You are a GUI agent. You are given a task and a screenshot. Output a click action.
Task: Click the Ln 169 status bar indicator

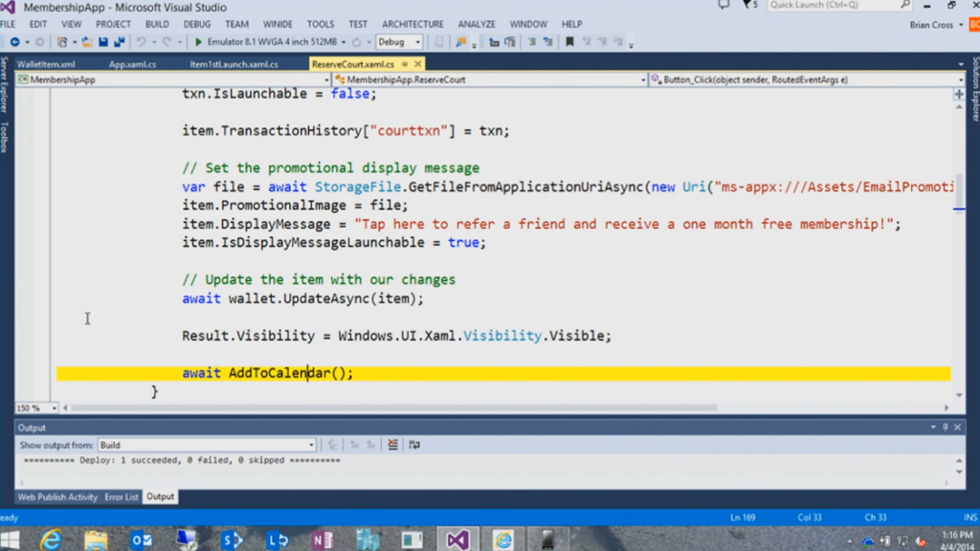[743, 518]
